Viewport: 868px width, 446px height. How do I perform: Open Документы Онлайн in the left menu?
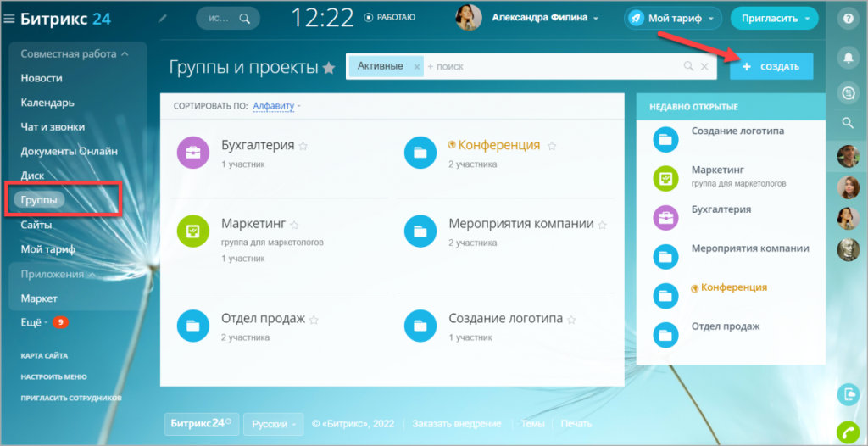click(70, 151)
